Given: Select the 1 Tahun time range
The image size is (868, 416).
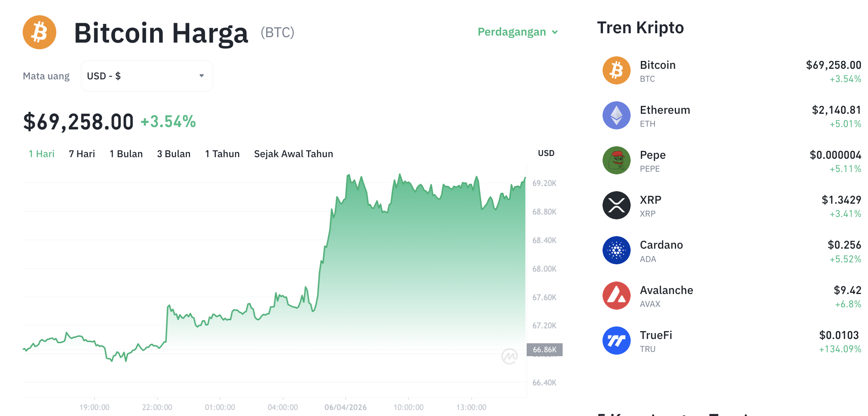Looking at the screenshot, I should [222, 154].
